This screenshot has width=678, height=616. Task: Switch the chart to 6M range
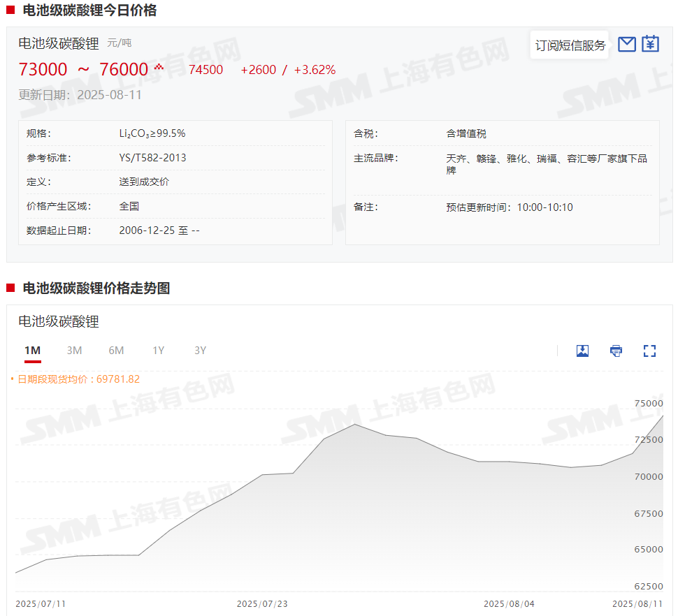click(x=116, y=351)
